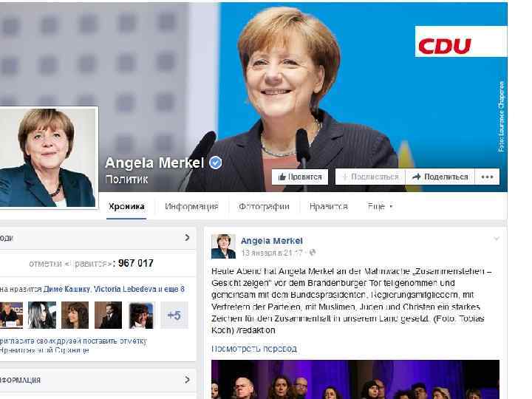Click the +5 more friends tile
This screenshot has width=532, height=399.
point(174,316)
